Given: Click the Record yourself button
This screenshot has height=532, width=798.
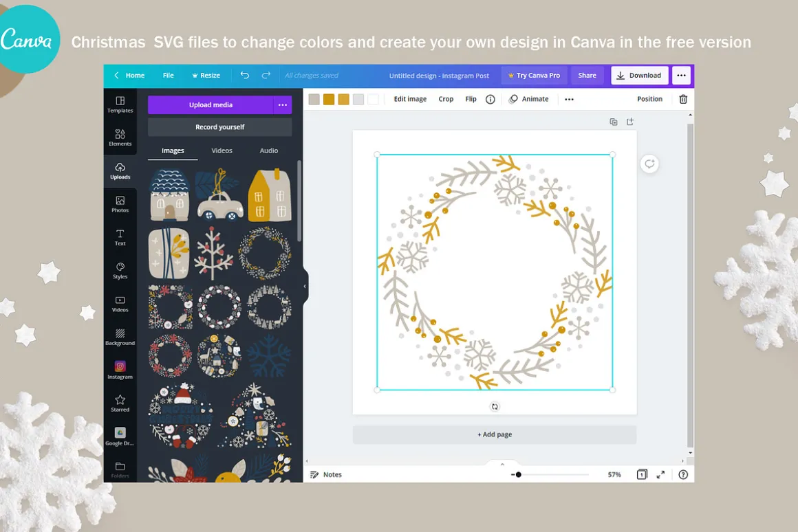Looking at the screenshot, I should click(220, 127).
